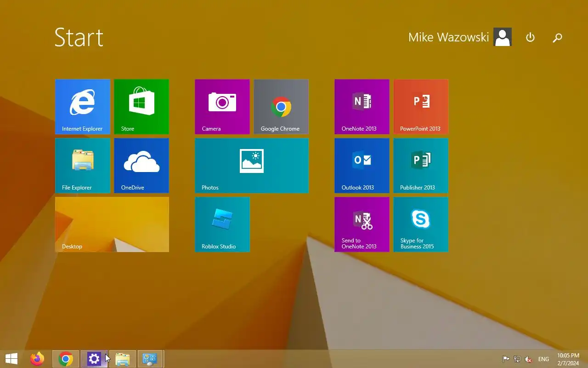Open the network status tray icon
Viewport: 588px width, 368px height.
517,359
